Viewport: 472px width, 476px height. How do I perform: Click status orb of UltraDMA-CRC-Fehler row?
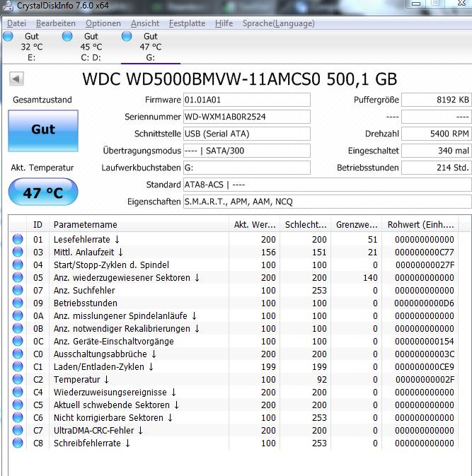point(18,431)
